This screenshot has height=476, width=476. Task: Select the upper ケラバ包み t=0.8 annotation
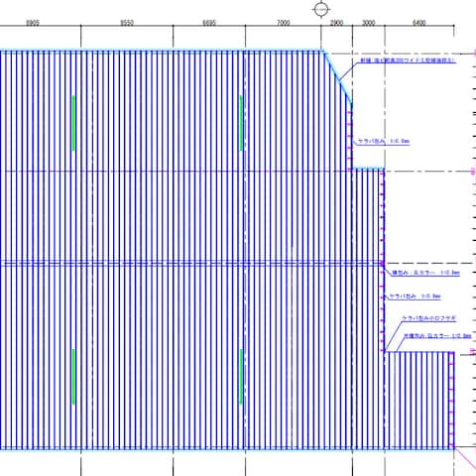click(384, 141)
